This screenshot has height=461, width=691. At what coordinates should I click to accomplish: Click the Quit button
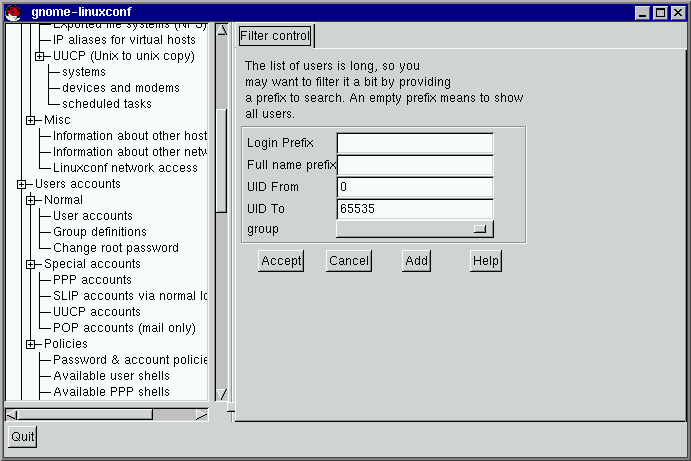tap(22, 437)
